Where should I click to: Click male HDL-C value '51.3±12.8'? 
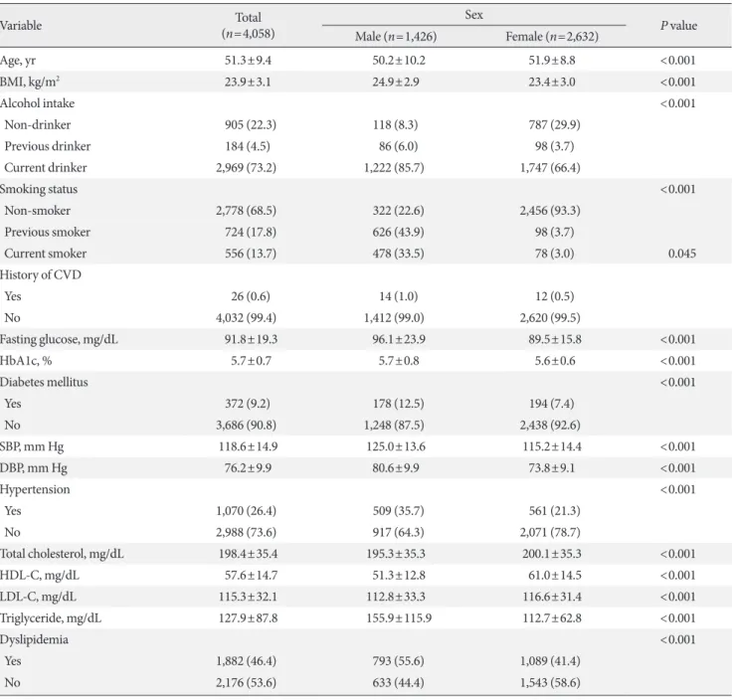(x=399, y=576)
